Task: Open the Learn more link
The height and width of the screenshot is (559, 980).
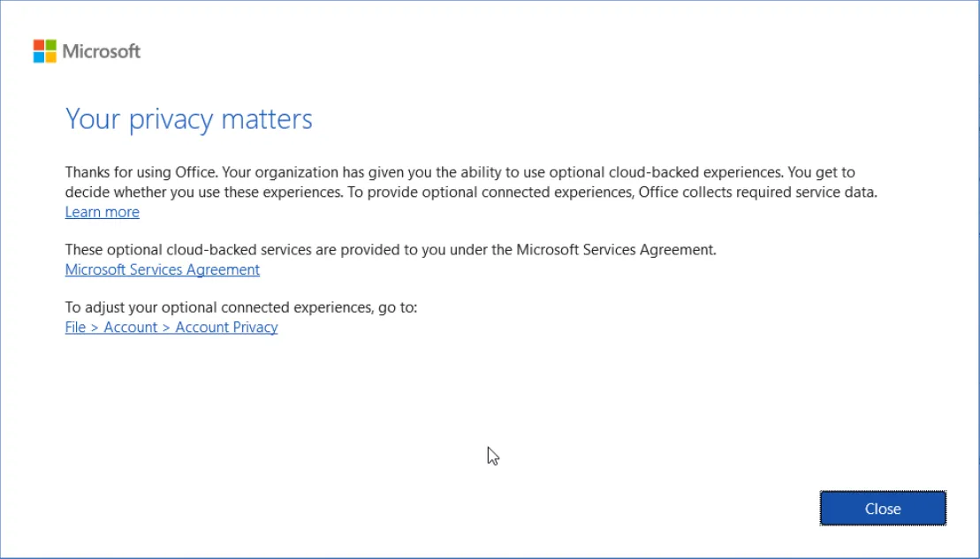Action: 102,212
